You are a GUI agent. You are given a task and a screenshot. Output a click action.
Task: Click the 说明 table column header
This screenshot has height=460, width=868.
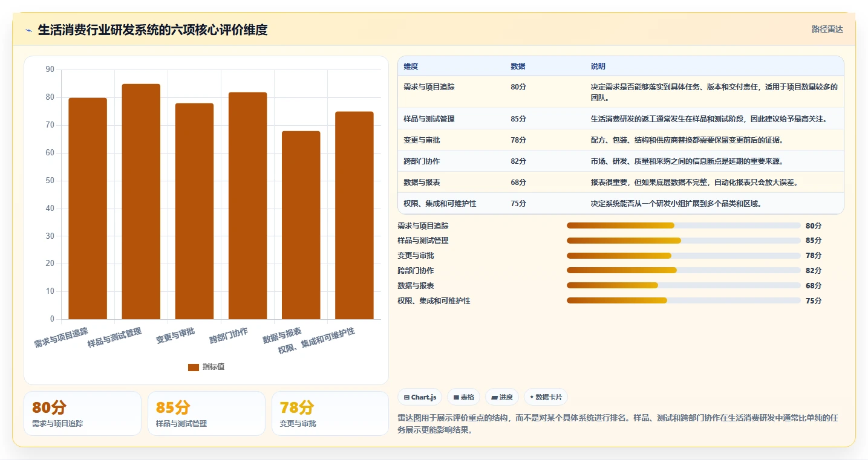[598, 66]
